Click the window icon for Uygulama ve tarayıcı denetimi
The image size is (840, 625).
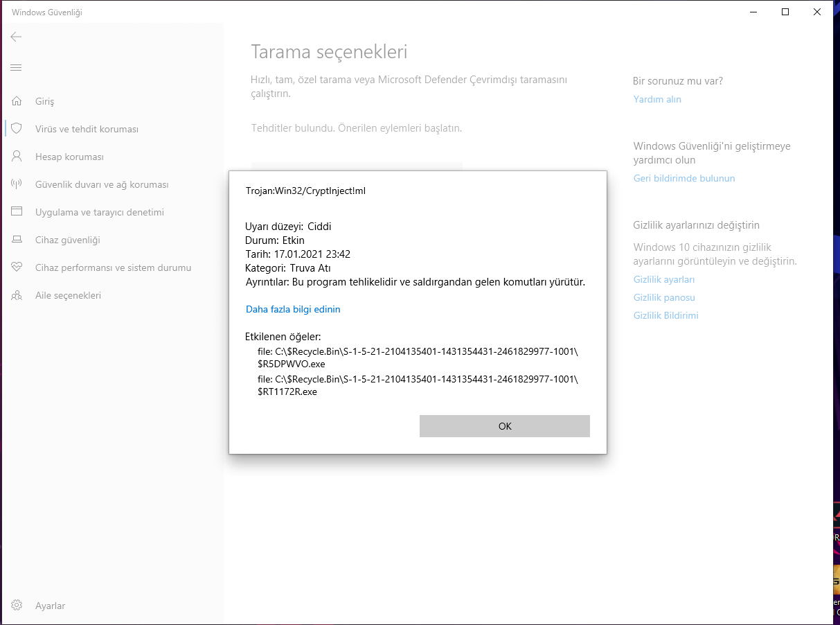tap(17, 212)
